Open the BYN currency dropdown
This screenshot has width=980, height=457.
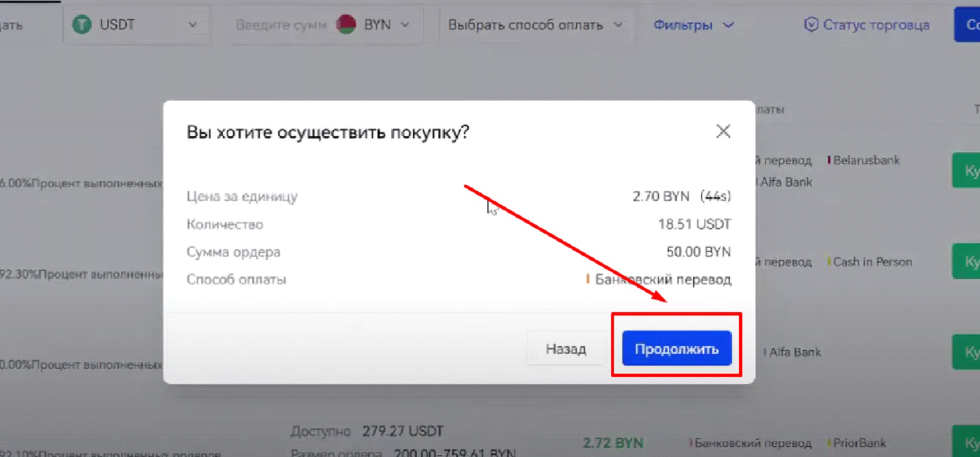387,25
